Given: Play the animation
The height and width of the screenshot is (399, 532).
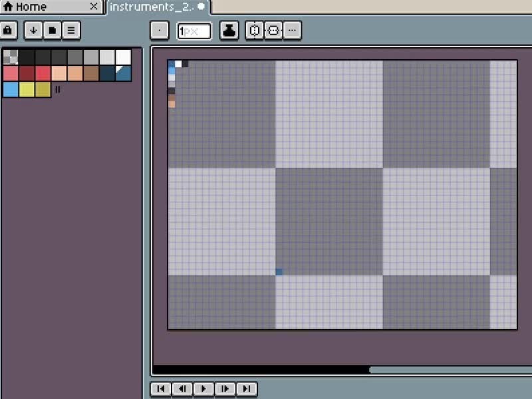Looking at the screenshot, I should (x=203, y=388).
